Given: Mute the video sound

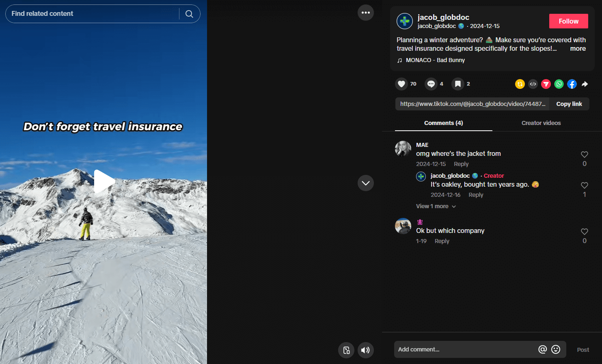Looking at the screenshot, I should click(365, 350).
